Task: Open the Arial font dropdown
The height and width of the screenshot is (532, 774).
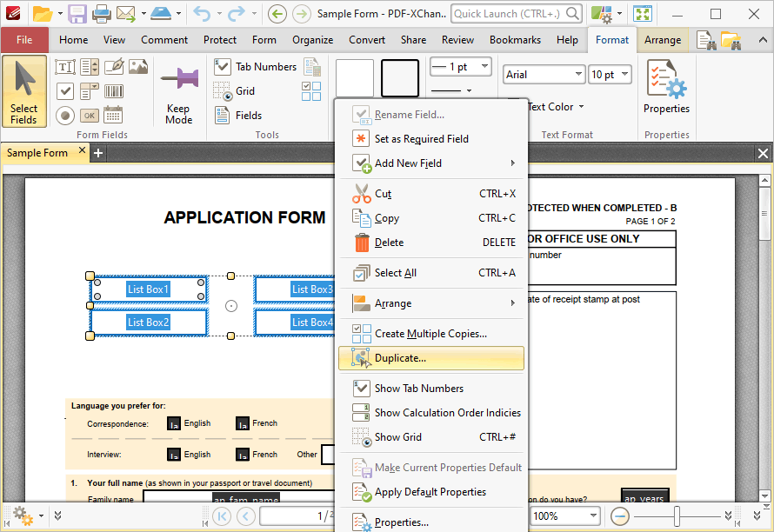Action: pyautogui.click(x=544, y=75)
